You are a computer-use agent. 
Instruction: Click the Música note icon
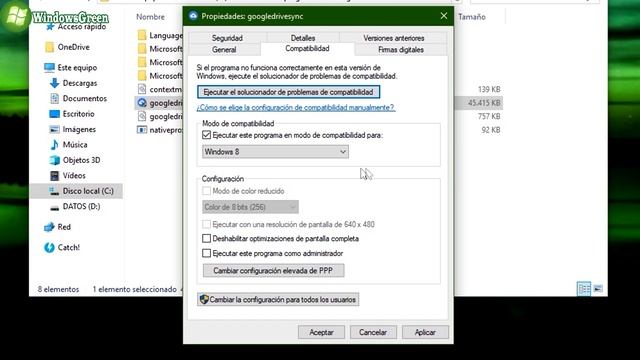click(x=54, y=144)
